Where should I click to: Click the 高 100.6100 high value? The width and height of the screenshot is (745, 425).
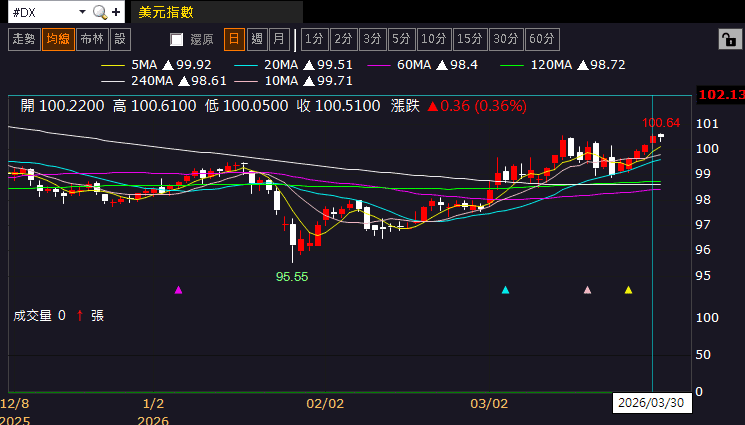click(x=154, y=106)
